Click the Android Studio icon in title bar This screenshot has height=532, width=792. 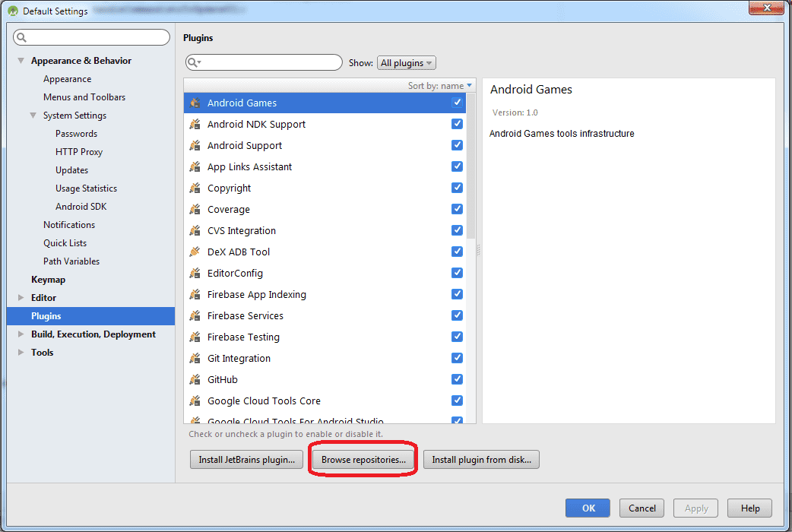13,11
